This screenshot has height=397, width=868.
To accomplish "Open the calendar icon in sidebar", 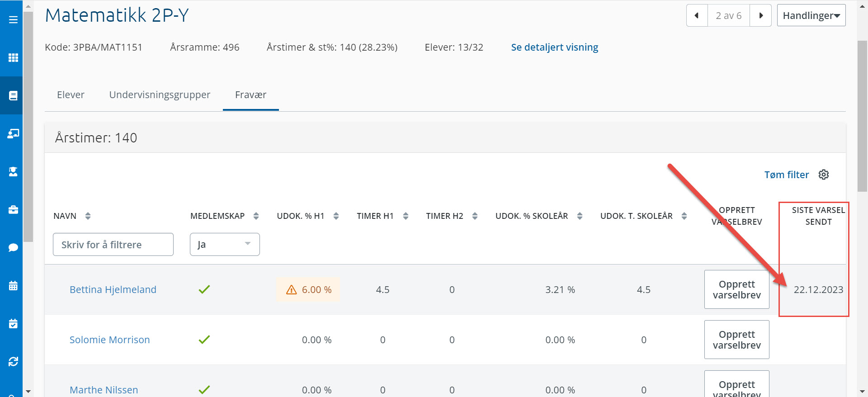I will [x=13, y=285].
